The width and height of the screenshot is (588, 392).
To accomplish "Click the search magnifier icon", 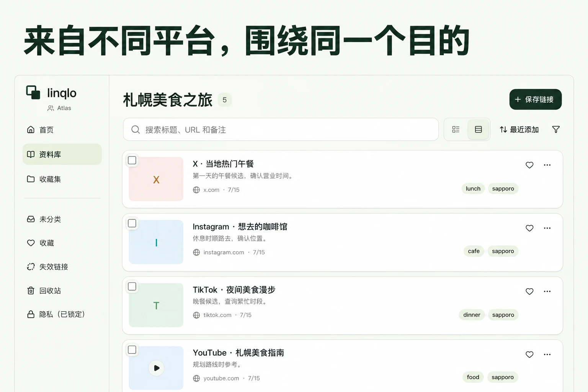I will click(136, 129).
